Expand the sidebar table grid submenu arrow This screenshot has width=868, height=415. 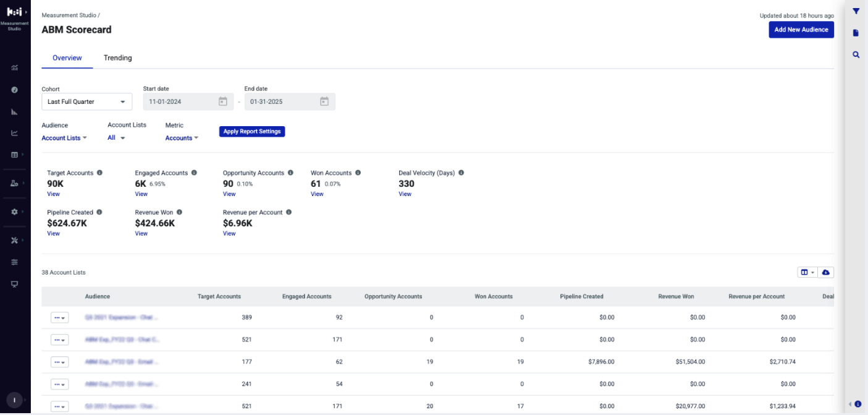click(22, 155)
